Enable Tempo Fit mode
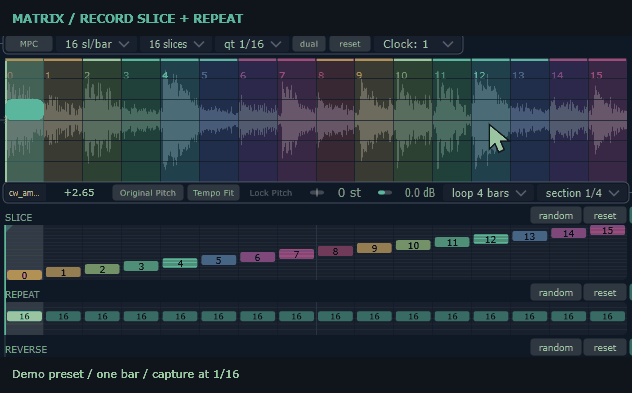Screen dimensions: 632x393 pos(213,193)
